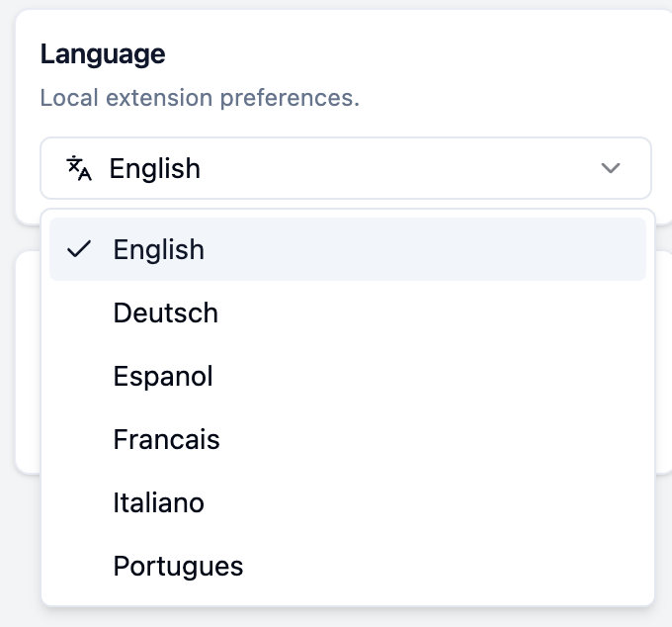Click the bold Language heading
The width and height of the screenshot is (672, 627).
tap(103, 54)
